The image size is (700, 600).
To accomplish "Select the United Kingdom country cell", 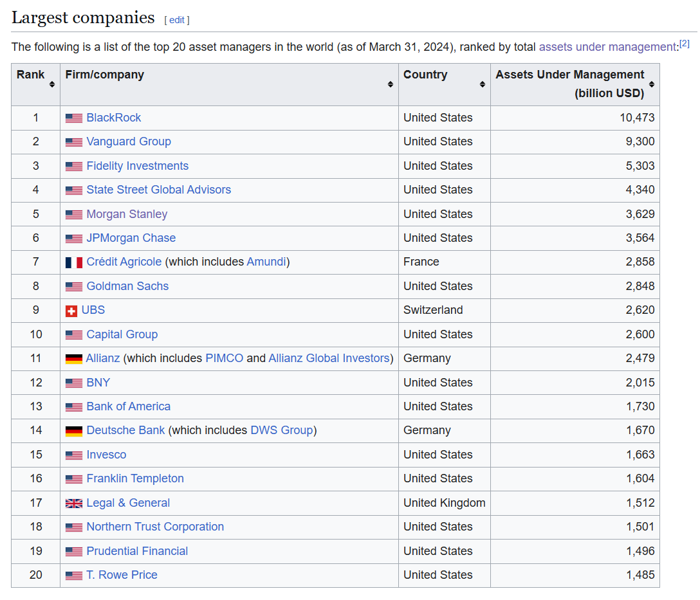I will (x=444, y=503).
